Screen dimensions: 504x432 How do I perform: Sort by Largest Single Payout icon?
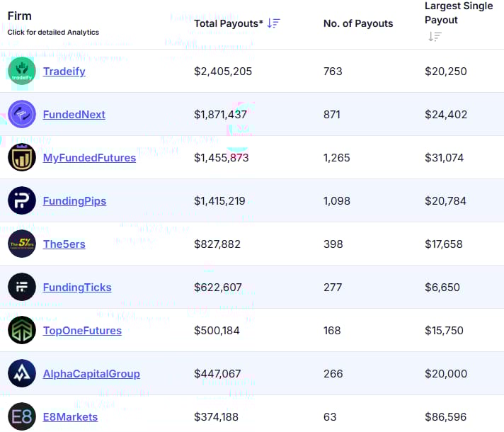coord(435,37)
